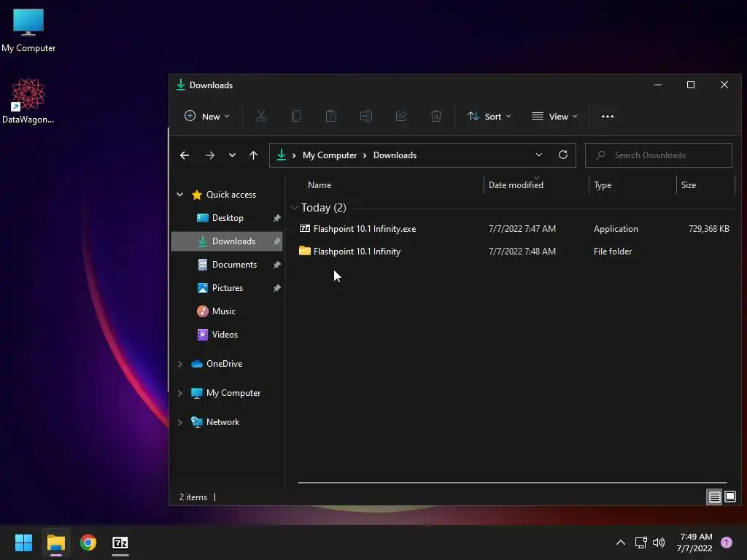Image resolution: width=747 pixels, height=560 pixels.
Task: Click Downloads in address breadcrumb
Action: (395, 155)
